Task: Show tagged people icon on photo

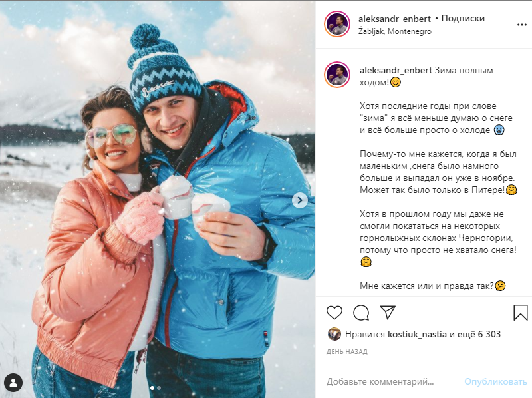Action: pos(13,383)
